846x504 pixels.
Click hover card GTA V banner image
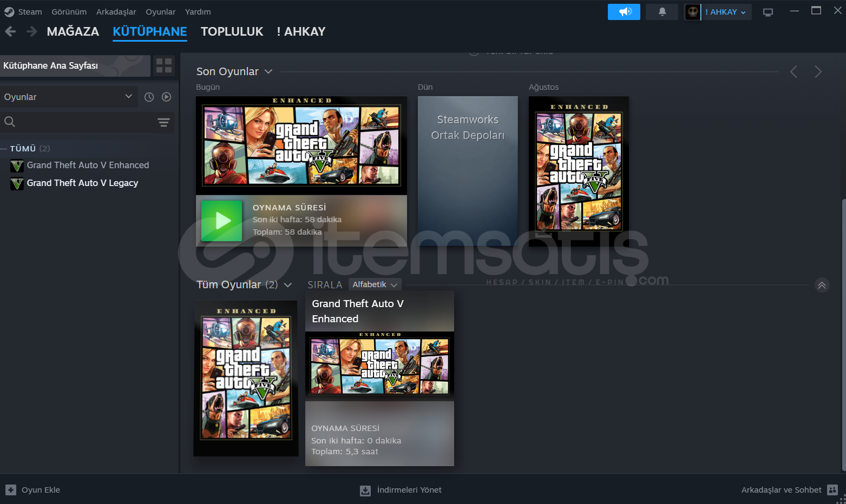point(379,366)
